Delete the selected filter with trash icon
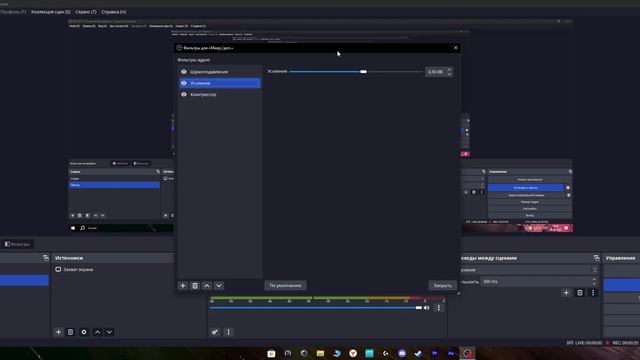640x360 pixels. click(195, 286)
